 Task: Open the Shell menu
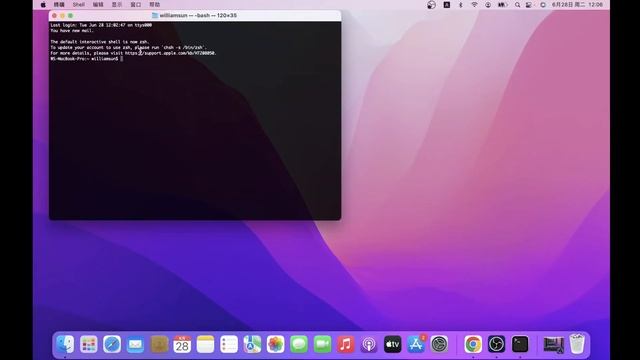click(79, 4)
